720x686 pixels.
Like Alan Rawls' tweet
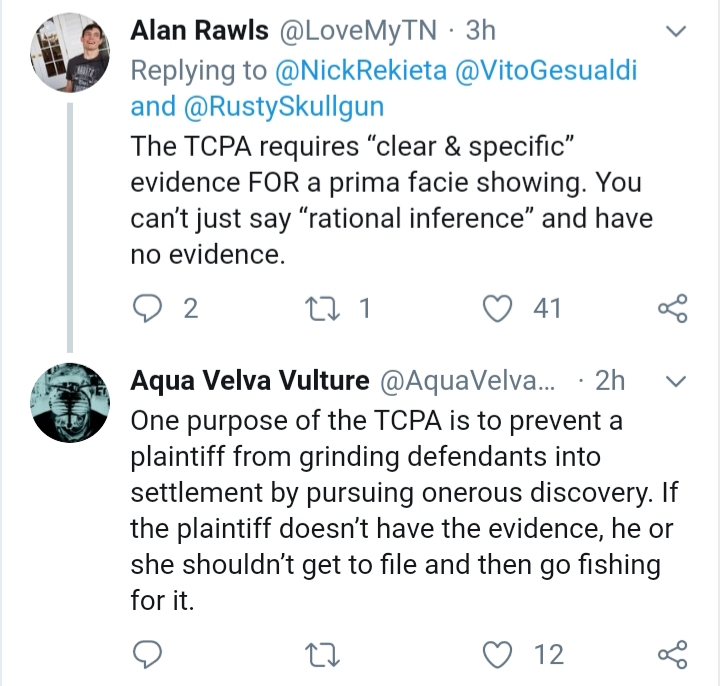coord(498,308)
